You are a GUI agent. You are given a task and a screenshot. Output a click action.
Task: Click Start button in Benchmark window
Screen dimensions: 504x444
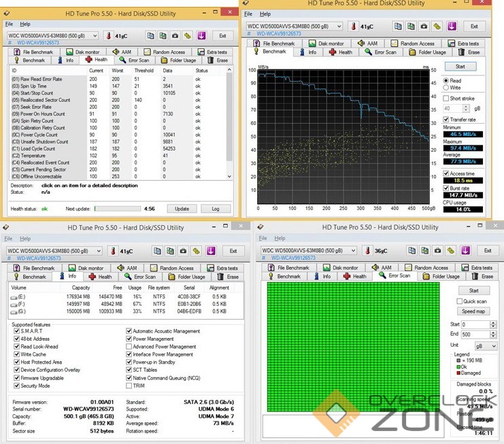(460, 67)
